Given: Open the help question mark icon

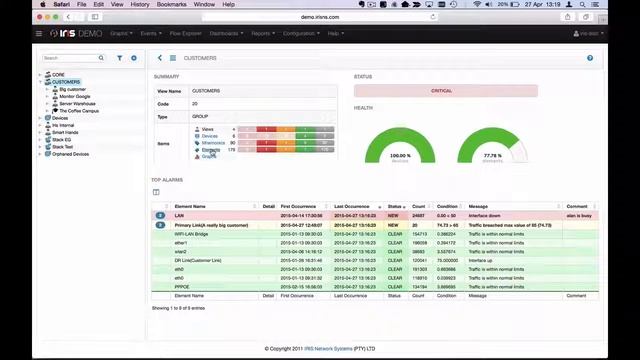Looking at the screenshot, I should click(590, 58).
